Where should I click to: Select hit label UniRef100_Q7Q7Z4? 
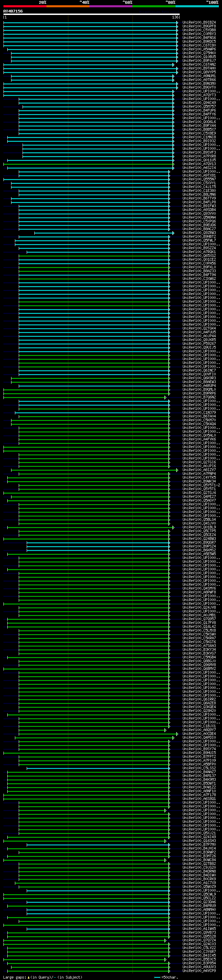pos(199,940)
